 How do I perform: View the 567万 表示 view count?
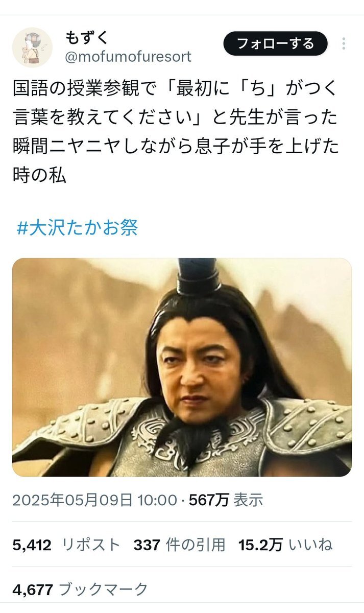[226, 501]
